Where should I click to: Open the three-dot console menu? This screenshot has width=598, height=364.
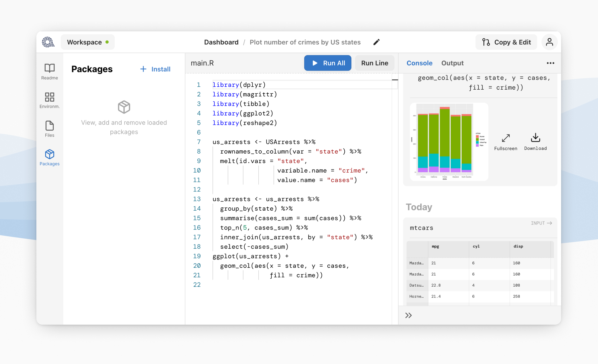550,63
